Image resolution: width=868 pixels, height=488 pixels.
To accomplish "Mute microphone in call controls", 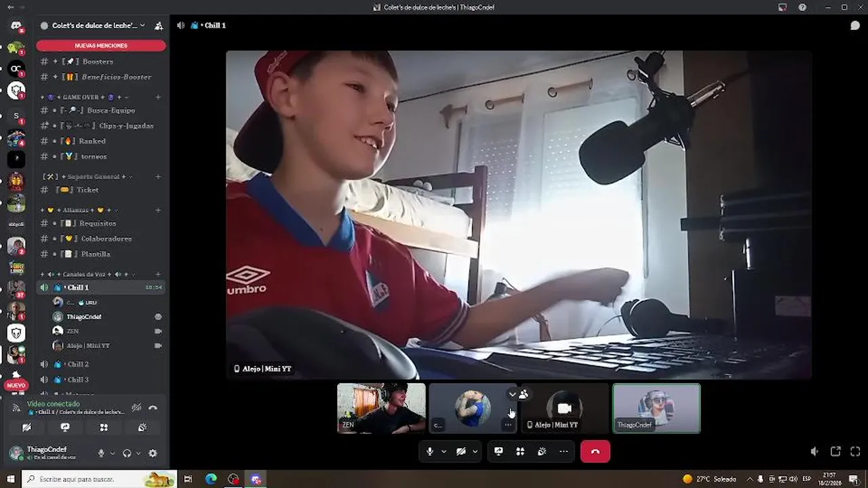I will (429, 451).
